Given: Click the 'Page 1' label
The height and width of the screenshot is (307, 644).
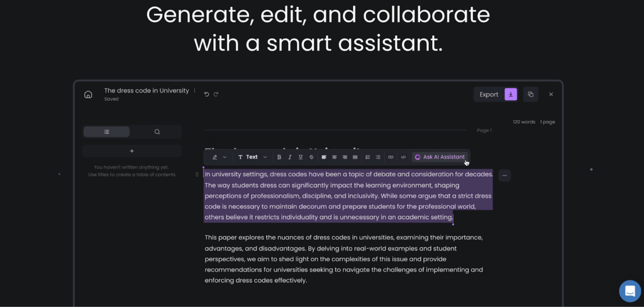Looking at the screenshot, I should [484, 130].
